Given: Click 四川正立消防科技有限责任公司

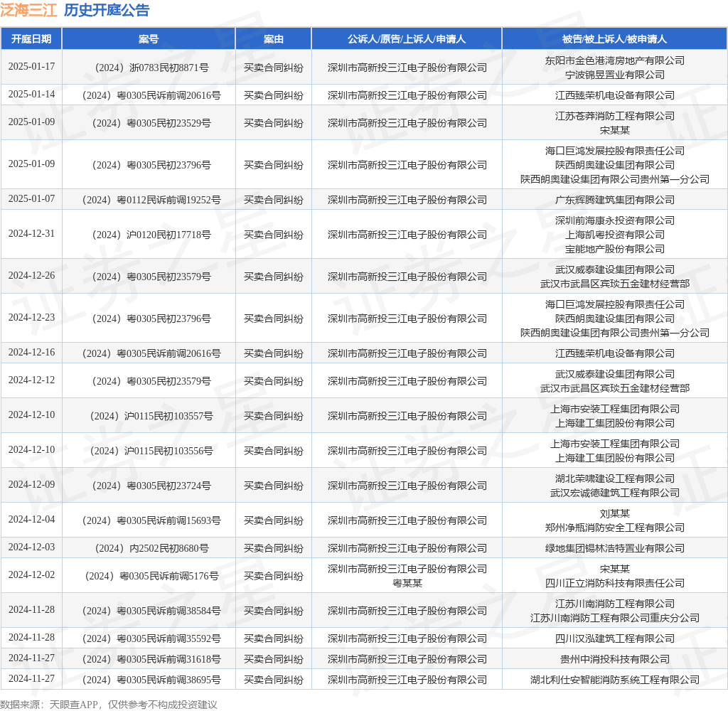Looking at the screenshot, I should click(615, 583).
